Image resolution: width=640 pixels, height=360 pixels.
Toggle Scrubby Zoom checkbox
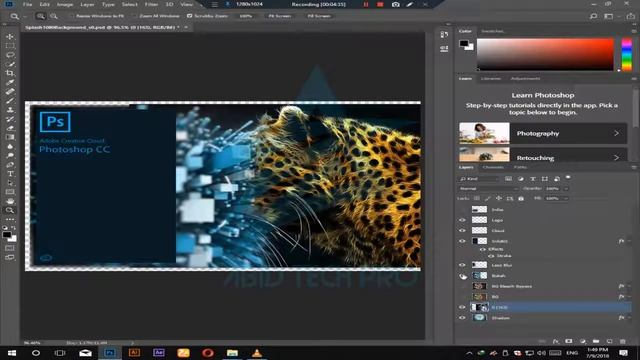click(189, 16)
